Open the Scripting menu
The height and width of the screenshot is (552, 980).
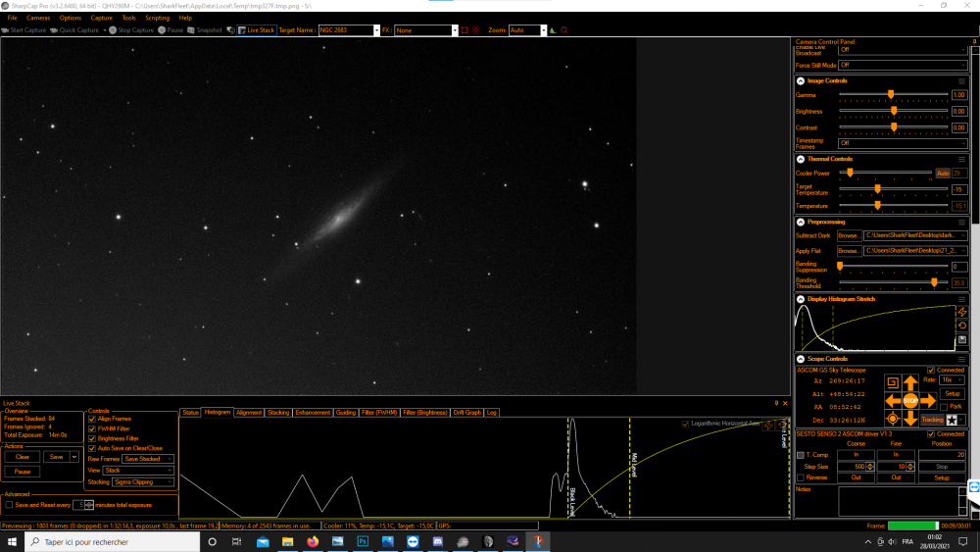pos(158,18)
